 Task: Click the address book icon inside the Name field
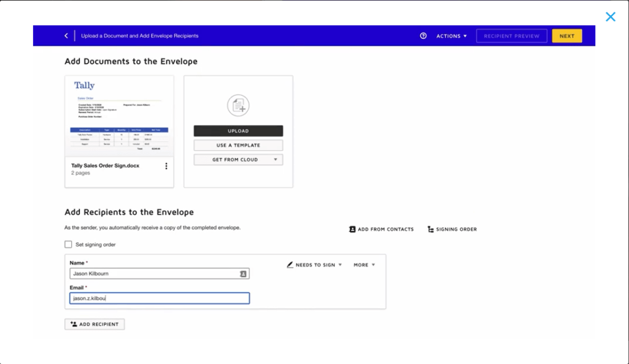(243, 273)
